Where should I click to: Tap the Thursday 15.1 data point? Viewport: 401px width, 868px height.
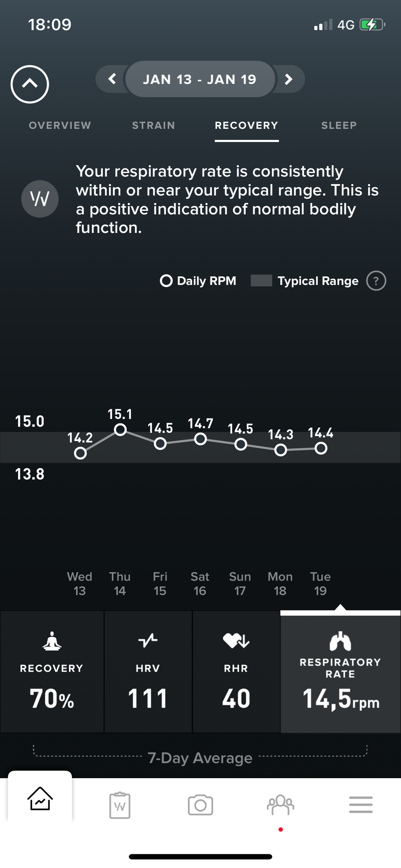tap(120, 430)
